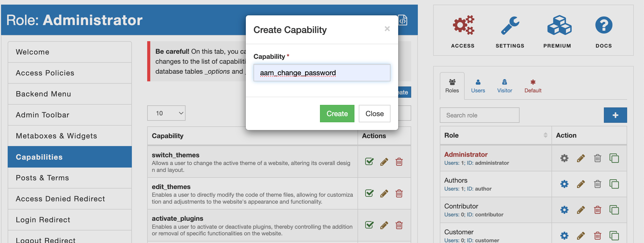Click the Close button in dialog
The height and width of the screenshot is (243, 644).
[x=374, y=114]
